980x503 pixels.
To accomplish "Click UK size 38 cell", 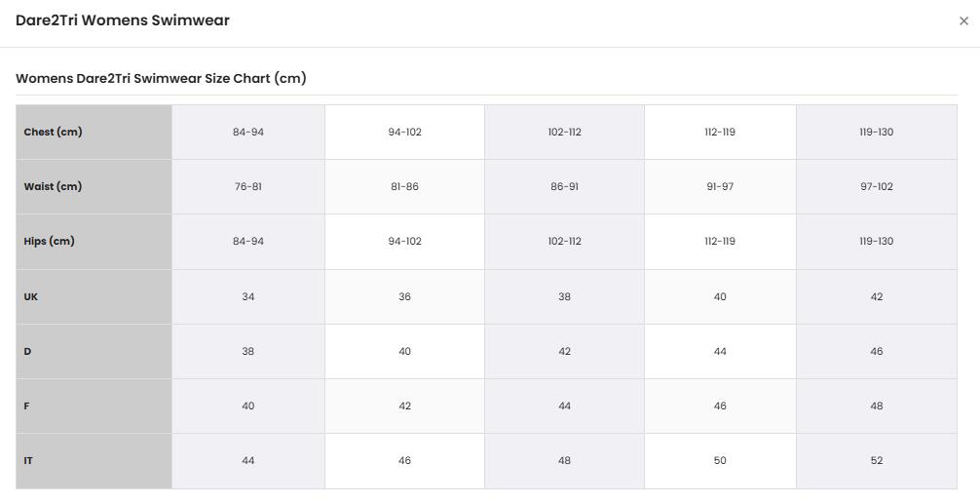I will click(x=564, y=296).
